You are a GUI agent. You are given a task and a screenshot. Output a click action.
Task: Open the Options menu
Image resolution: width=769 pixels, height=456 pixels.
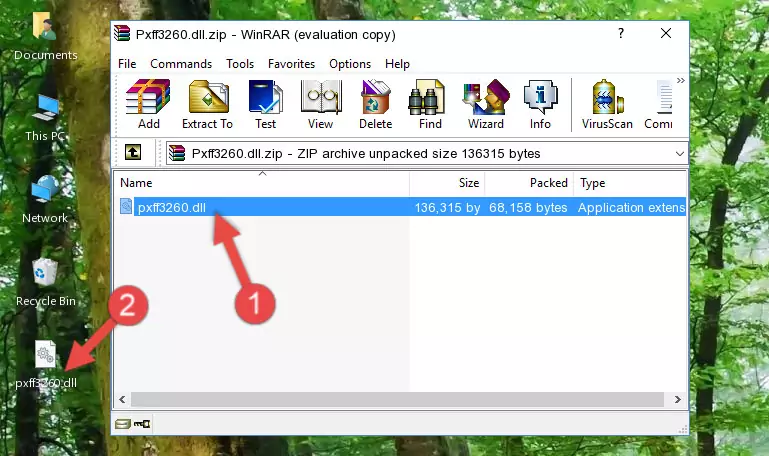pos(350,64)
